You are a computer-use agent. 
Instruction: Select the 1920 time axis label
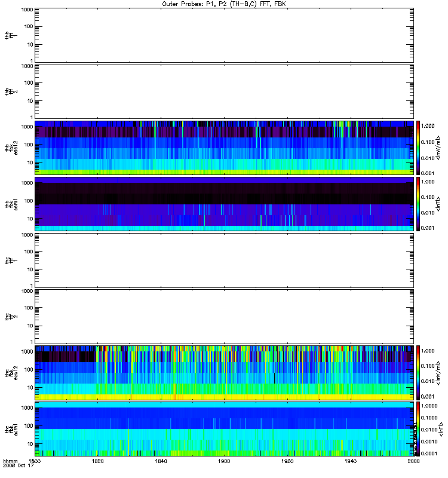(287, 461)
